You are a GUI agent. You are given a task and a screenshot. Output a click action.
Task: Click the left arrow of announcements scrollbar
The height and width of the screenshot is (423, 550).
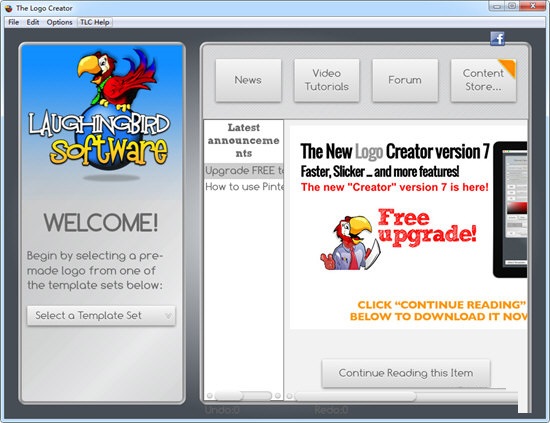click(x=209, y=396)
